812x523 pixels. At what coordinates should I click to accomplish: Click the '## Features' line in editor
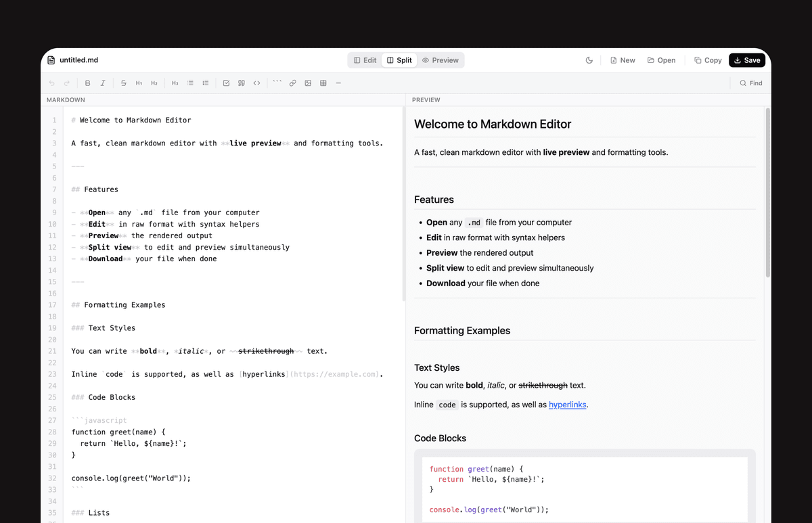95,189
